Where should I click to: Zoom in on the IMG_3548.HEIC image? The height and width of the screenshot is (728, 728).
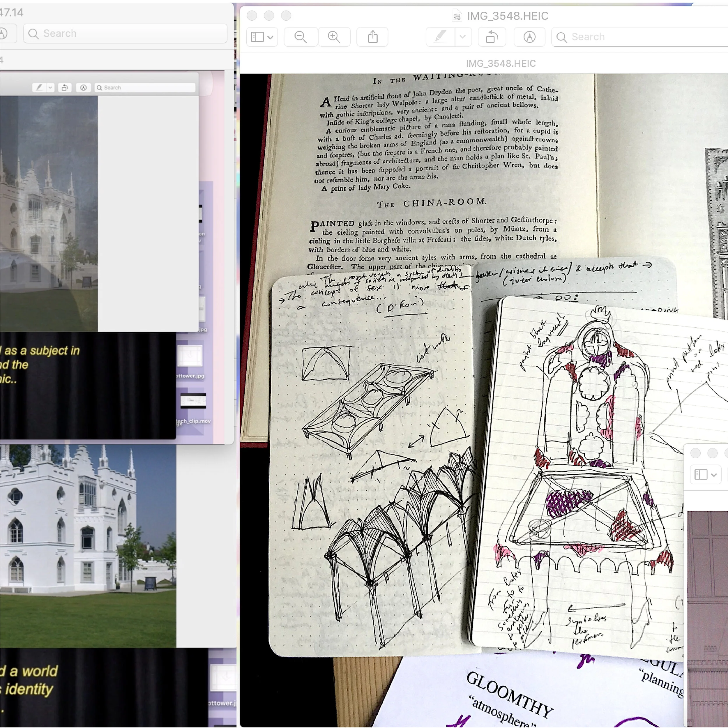coord(334,37)
